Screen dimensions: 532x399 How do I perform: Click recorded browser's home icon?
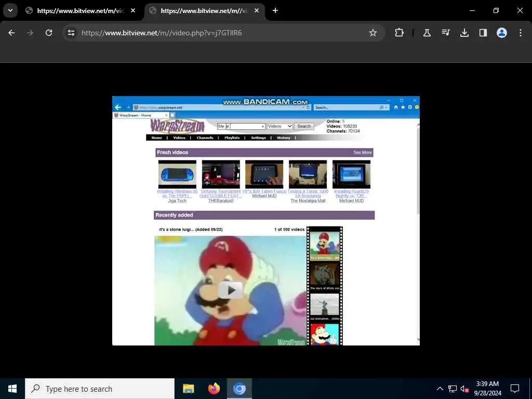[x=395, y=107]
